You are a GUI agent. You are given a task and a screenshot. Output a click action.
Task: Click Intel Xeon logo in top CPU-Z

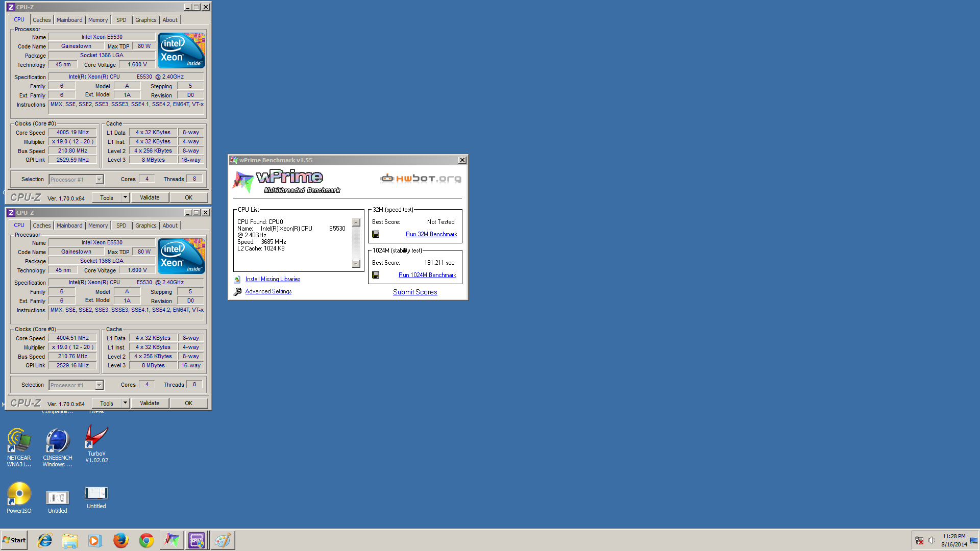point(181,50)
